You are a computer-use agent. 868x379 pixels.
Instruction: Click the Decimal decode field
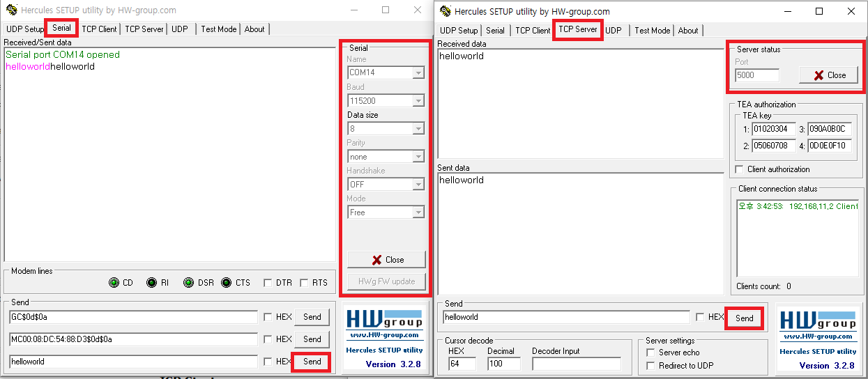click(x=503, y=364)
